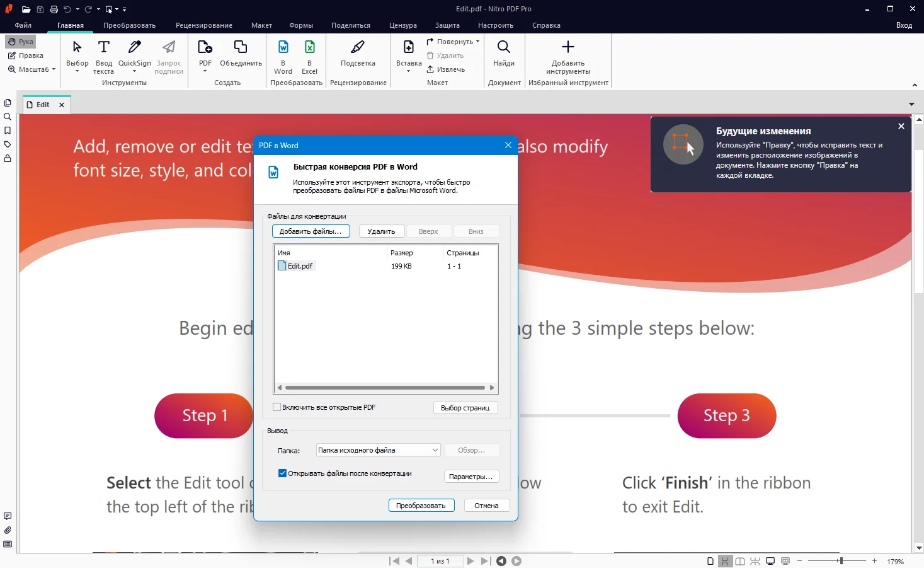Open the Файл menu
The height and width of the screenshot is (568, 924).
[x=23, y=25]
